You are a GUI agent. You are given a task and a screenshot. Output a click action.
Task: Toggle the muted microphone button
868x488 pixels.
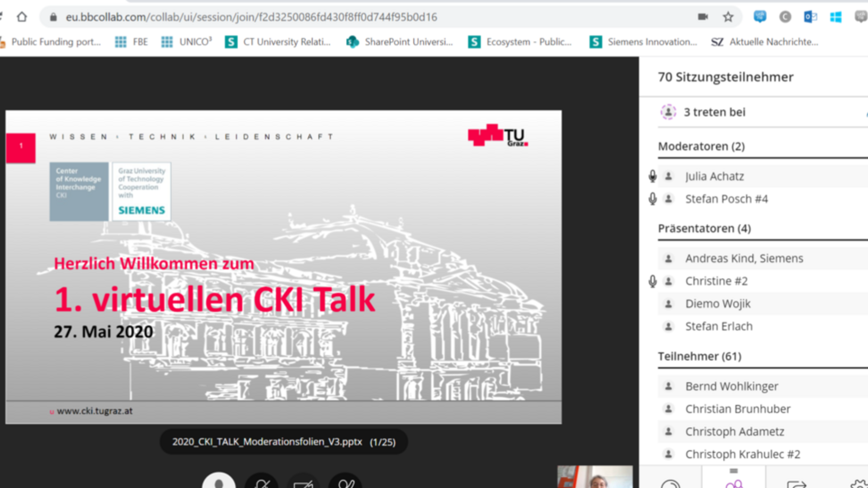pyautogui.click(x=261, y=481)
